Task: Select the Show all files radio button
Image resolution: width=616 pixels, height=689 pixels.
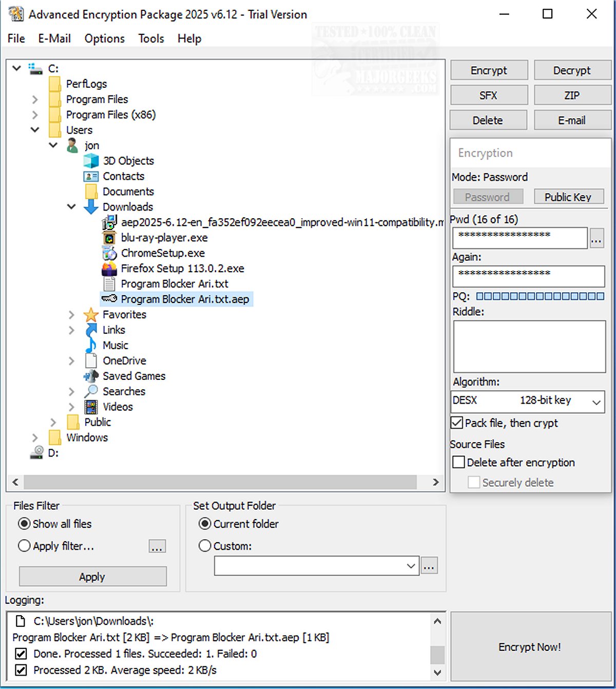Action: click(24, 524)
